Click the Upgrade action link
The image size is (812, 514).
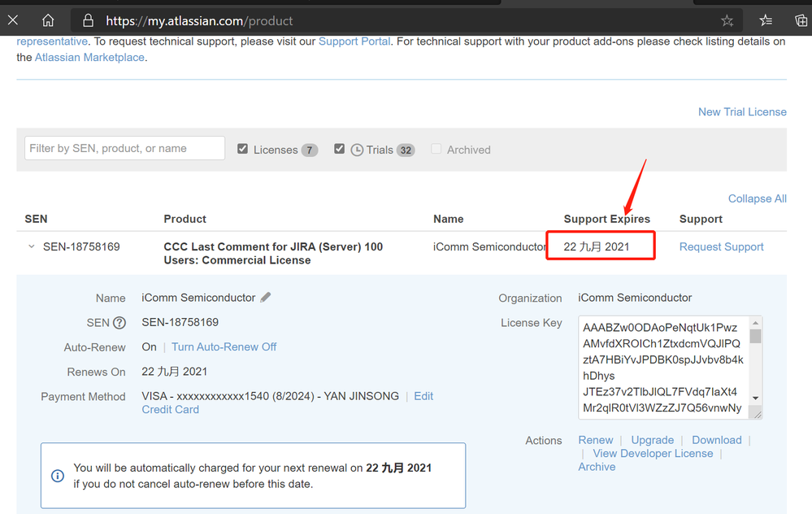[653, 440]
